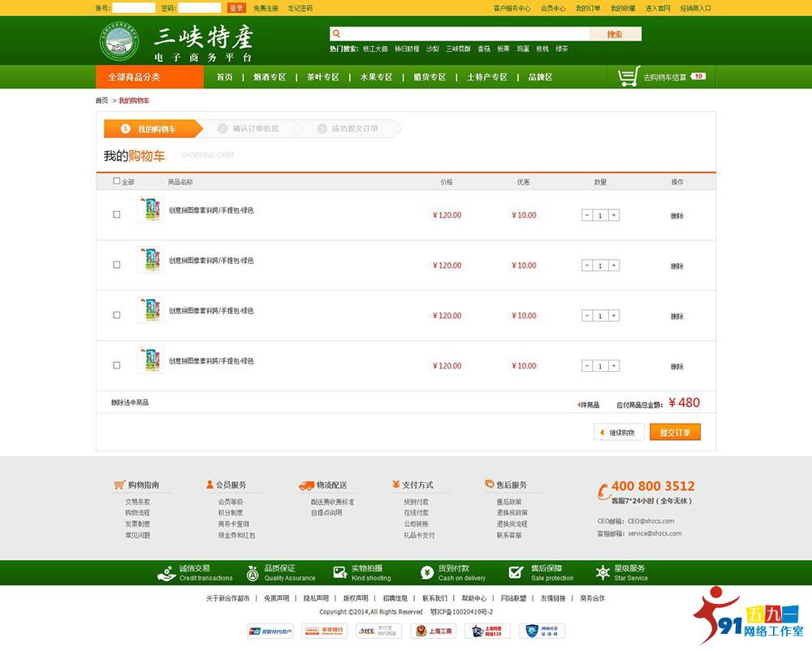
Task: Click the Credit transactions handshake icon
Action: pos(166,573)
